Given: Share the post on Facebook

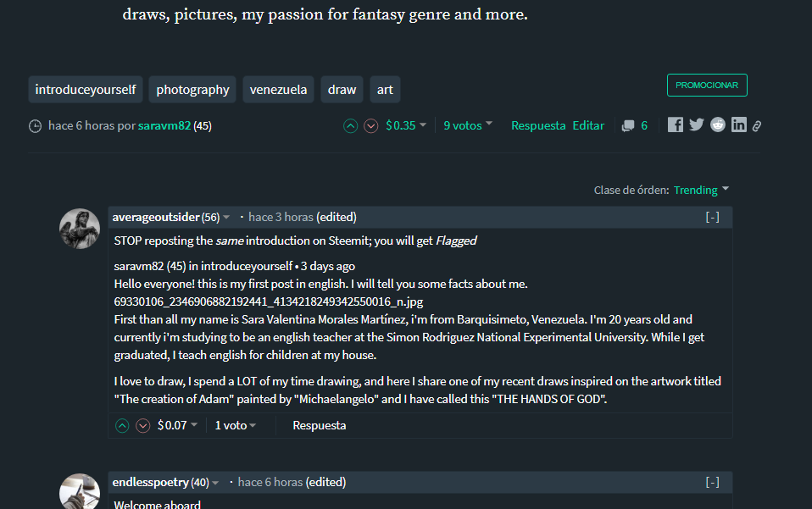Looking at the screenshot, I should pyautogui.click(x=675, y=125).
